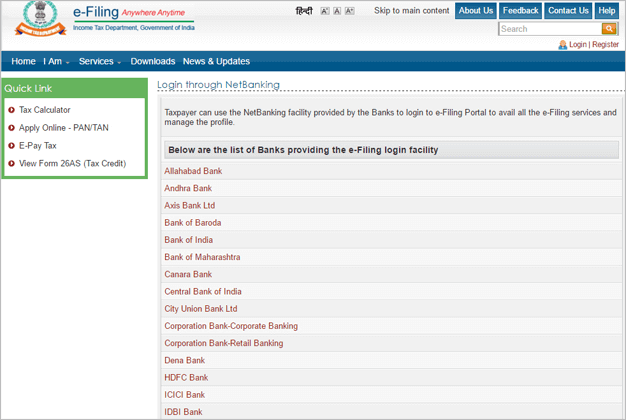
Task: Select Bank of India from the list
Action: coord(188,240)
